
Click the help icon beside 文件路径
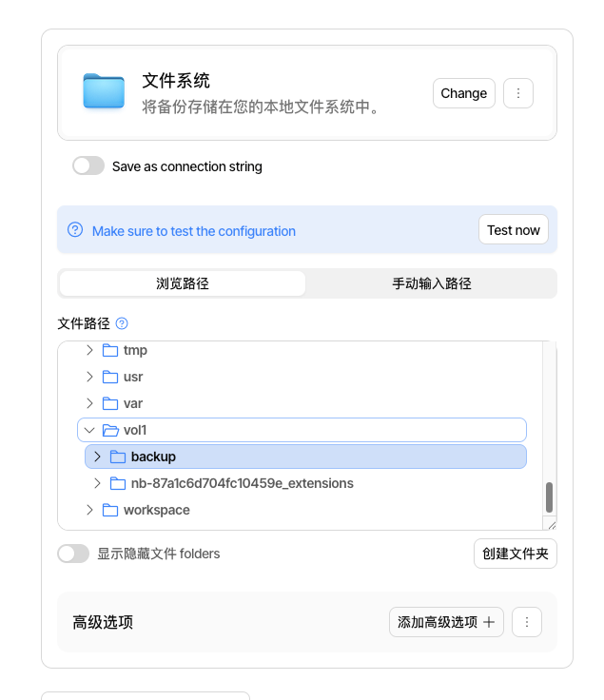point(122,323)
